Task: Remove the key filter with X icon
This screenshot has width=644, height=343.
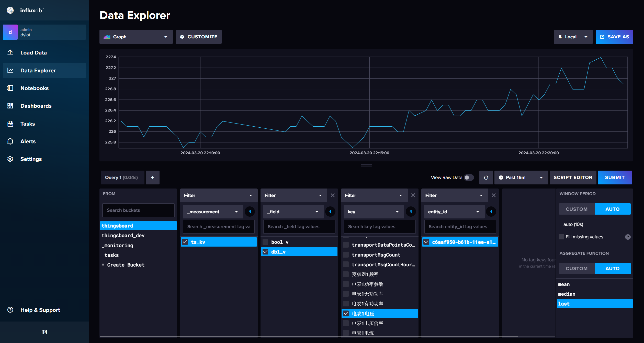Action: click(x=413, y=195)
